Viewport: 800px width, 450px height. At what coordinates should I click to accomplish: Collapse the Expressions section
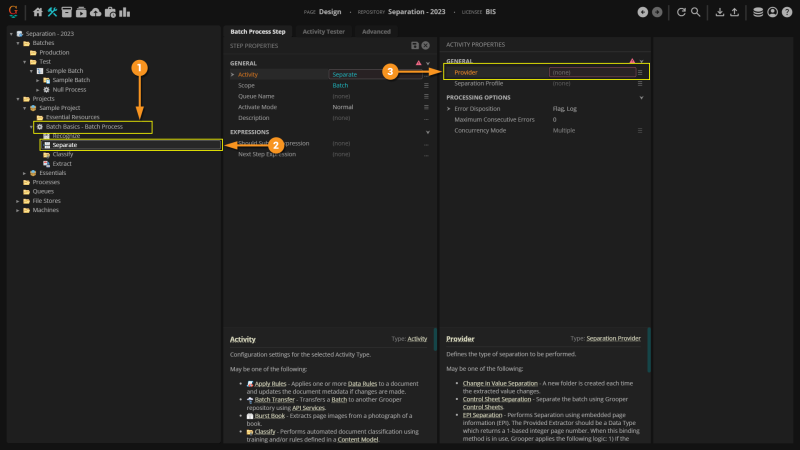(428, 132)
